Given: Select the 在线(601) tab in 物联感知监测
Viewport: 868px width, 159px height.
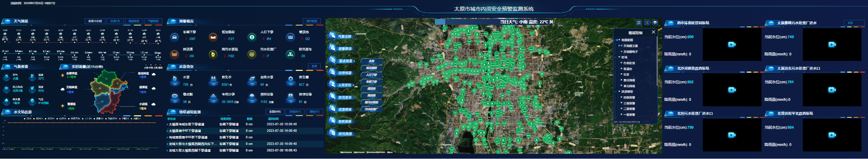Looking at the screenshot, I should (x=295, y=112).
